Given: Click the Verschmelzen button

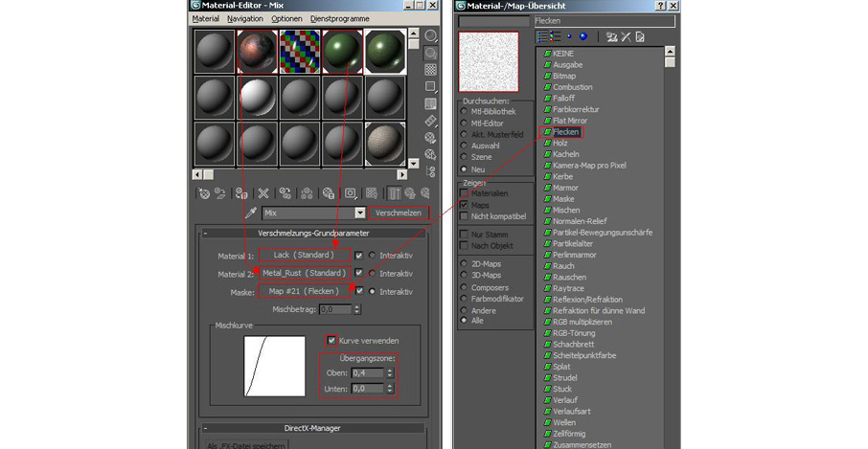Looking at the screenshot, I should click(399, 213).
